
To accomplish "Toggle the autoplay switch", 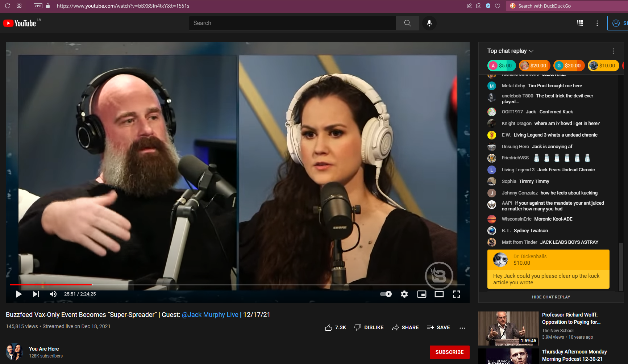I will coord(386,294).
